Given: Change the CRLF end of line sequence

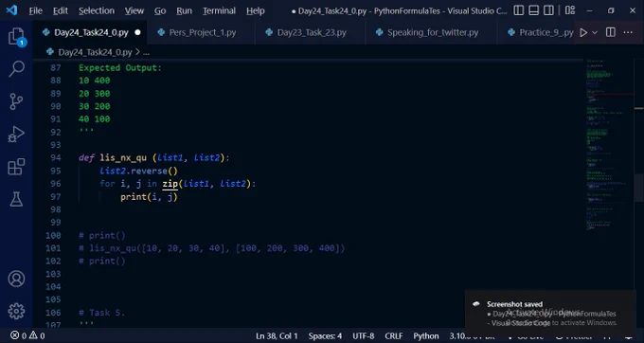Looking at the screenshot, I should coord(393,336).
